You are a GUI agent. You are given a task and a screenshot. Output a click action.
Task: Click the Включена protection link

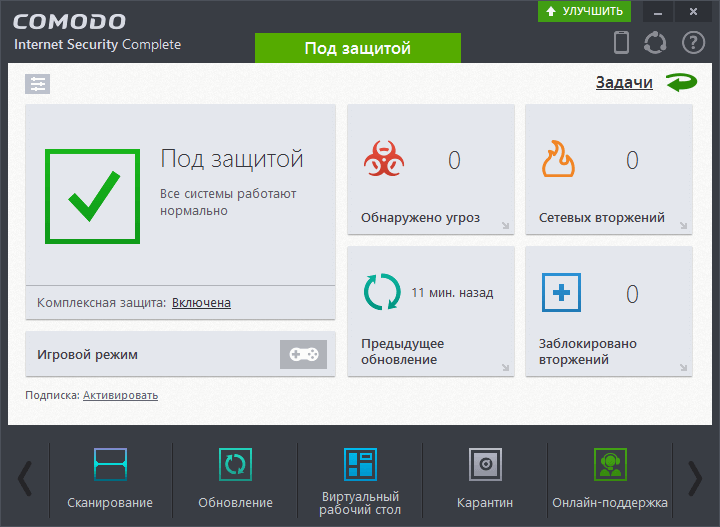coord(201,303)
